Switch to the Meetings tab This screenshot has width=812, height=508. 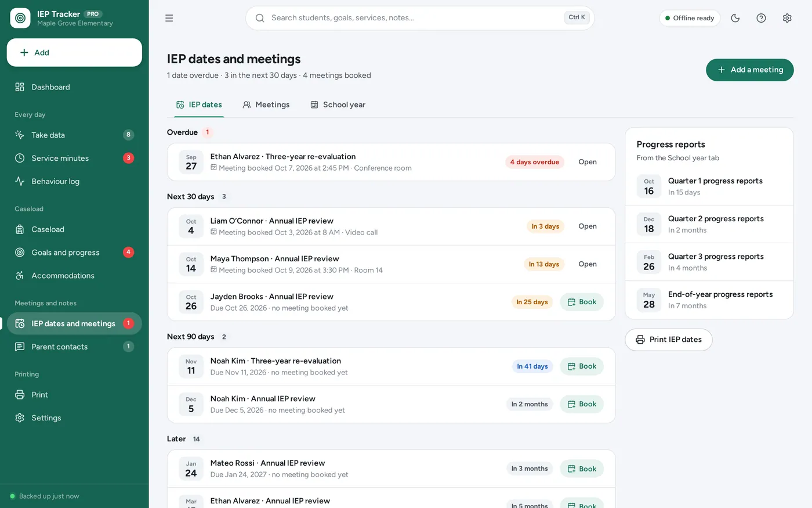[x=266, y=105]
